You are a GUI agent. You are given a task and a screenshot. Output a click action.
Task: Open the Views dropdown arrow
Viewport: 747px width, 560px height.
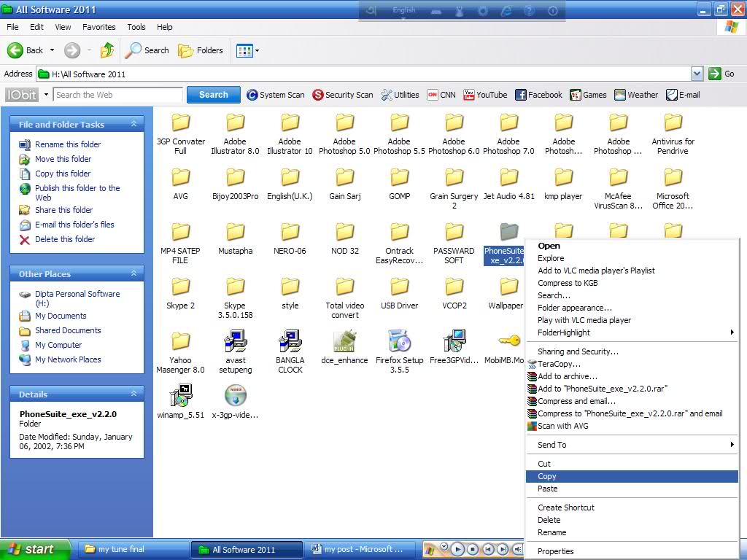point(258,50)
